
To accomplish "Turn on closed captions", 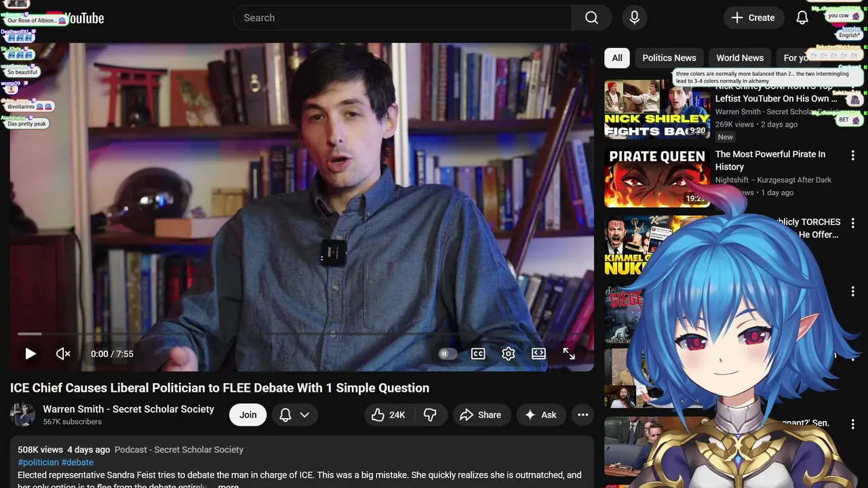I will point(478,354).
